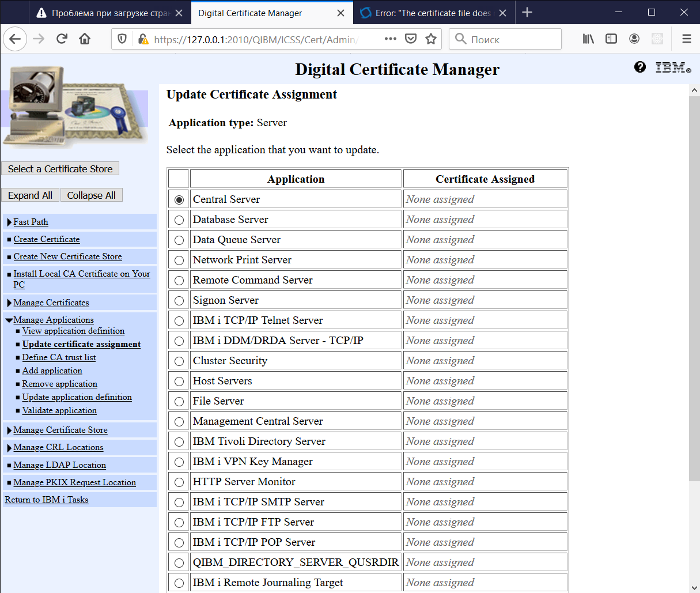Open the Remove application link

pyautogui.click(x=59, y=384)
